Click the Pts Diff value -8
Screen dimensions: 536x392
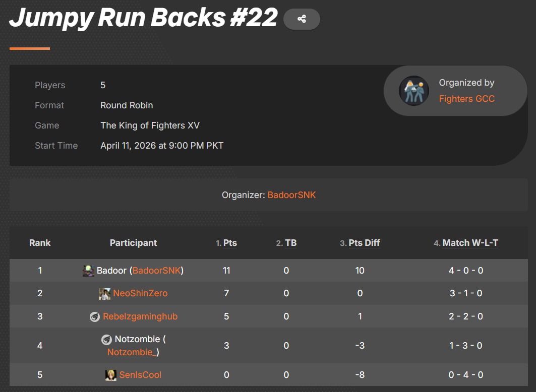pyautogui.click(x=360, y=375)
